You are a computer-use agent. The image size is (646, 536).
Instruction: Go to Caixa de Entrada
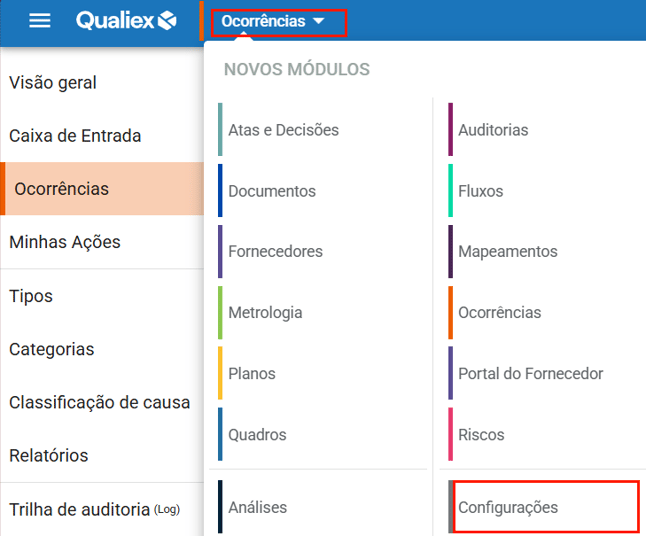(75, 136)
